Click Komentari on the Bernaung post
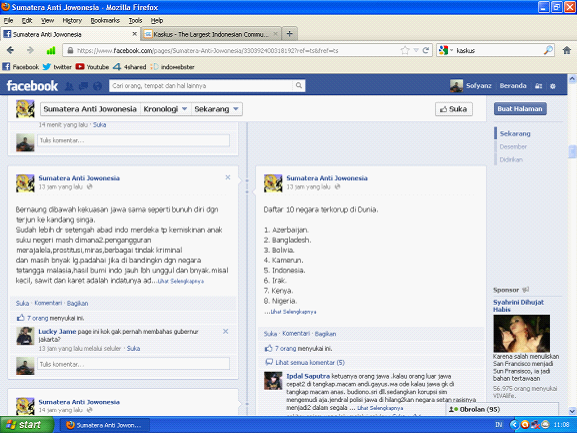577x433 pixels. (48, 303)
